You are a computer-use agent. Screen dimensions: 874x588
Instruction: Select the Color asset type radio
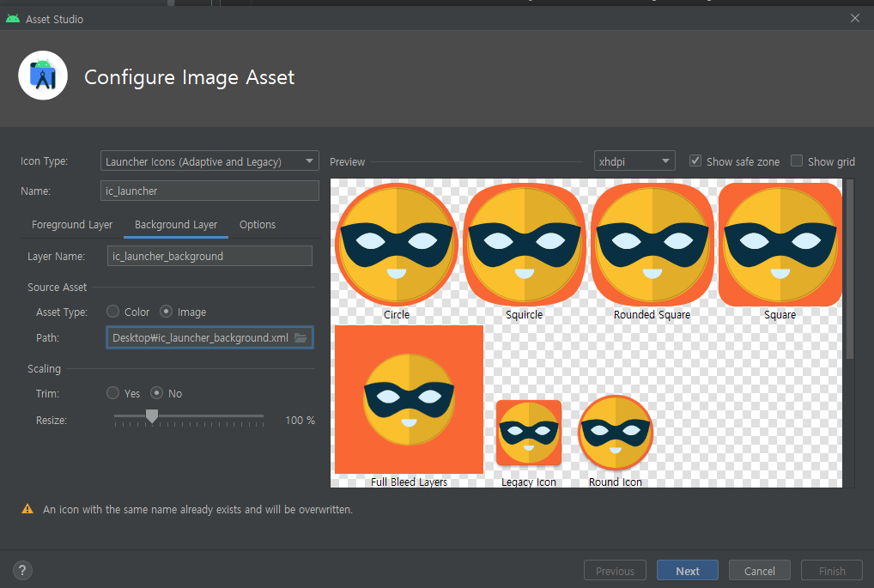pyautogui.click(x=113, y=312)
